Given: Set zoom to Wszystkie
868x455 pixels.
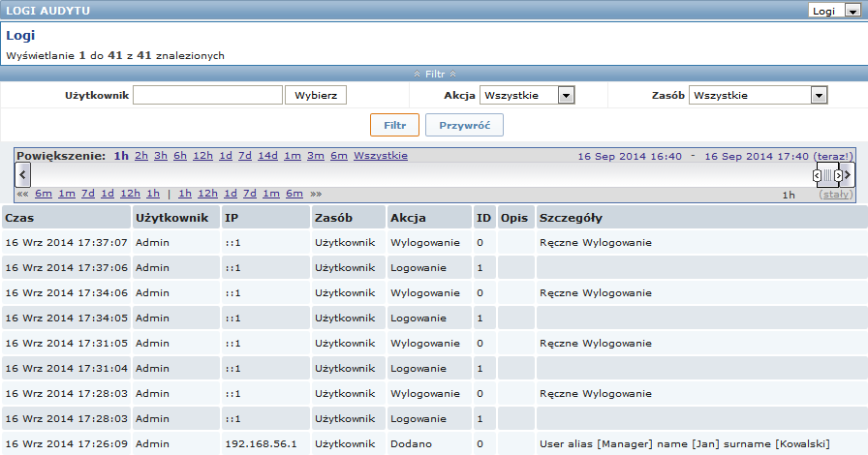Looking at the screenshot, I should tap(381, 156).
